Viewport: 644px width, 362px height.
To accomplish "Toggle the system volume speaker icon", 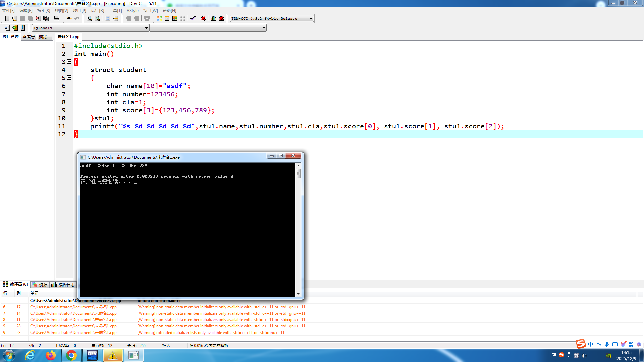I will point(584,355).
